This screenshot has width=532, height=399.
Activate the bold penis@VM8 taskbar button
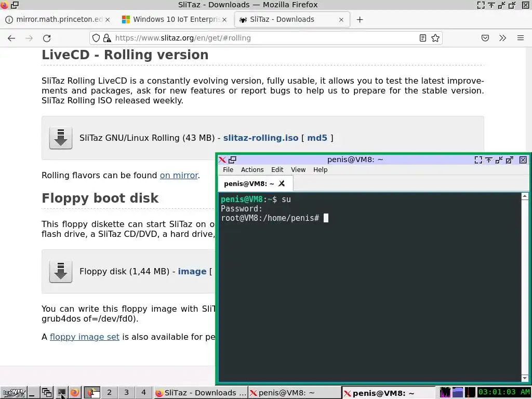pyautogui.click(x=388, y=393)
